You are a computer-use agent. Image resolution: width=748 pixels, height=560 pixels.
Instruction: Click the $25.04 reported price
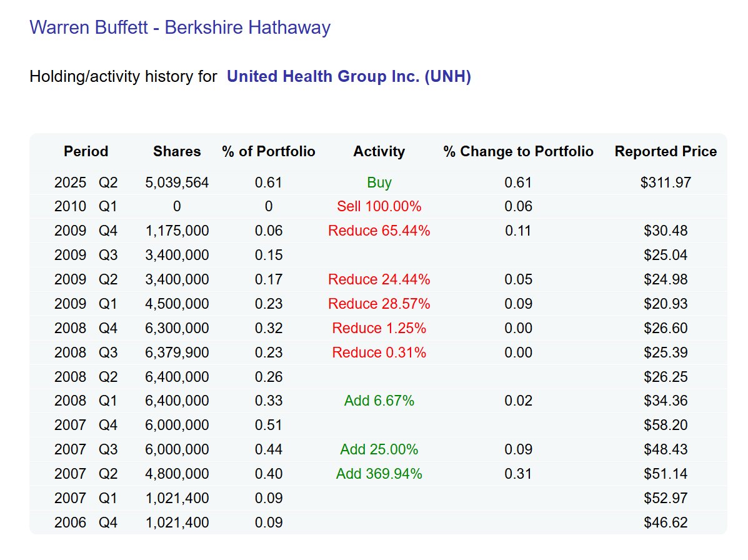click(x=666, y=255)
